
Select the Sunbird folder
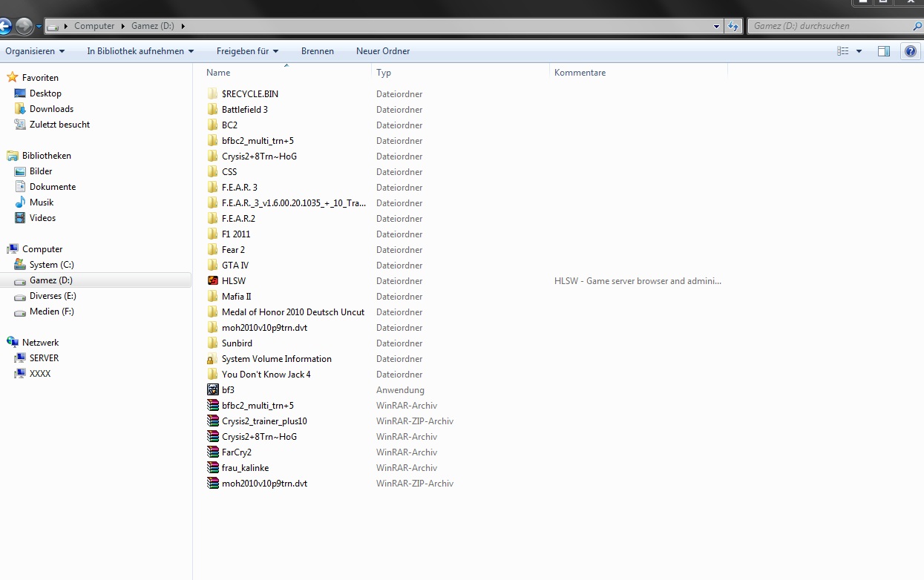237,343
